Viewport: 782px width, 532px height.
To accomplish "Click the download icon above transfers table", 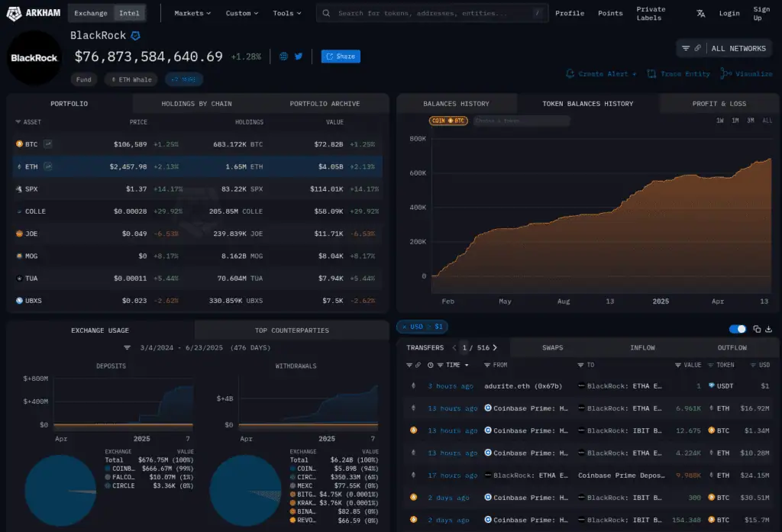I will click(768, 329).
